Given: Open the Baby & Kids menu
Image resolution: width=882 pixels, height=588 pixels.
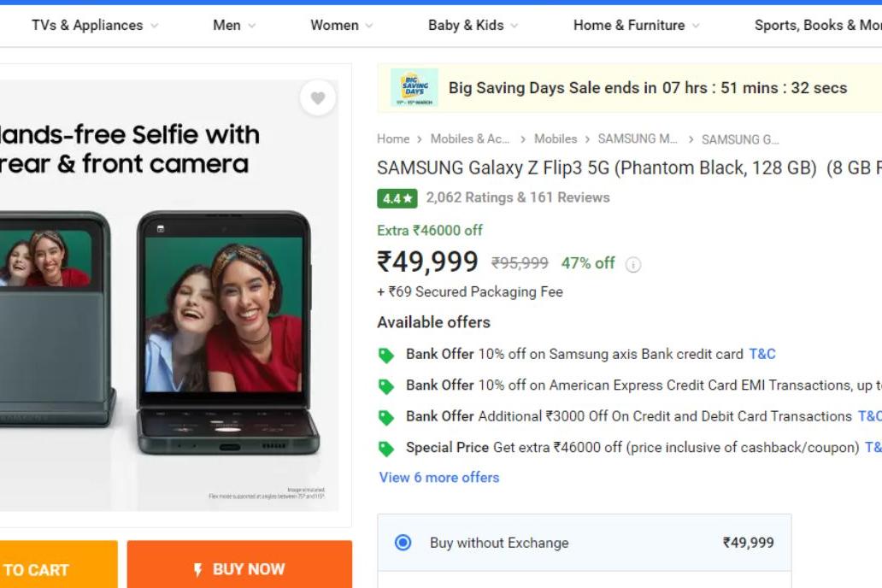Looking at the screenshot, I should [473, 26].
